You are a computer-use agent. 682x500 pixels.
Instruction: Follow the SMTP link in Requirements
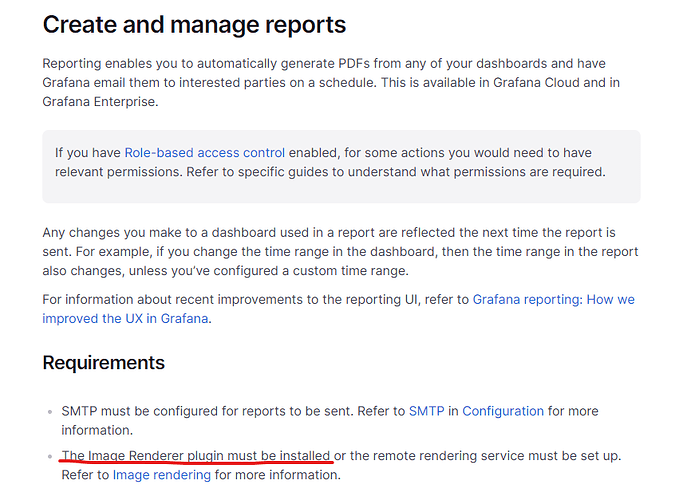[426, 411]
